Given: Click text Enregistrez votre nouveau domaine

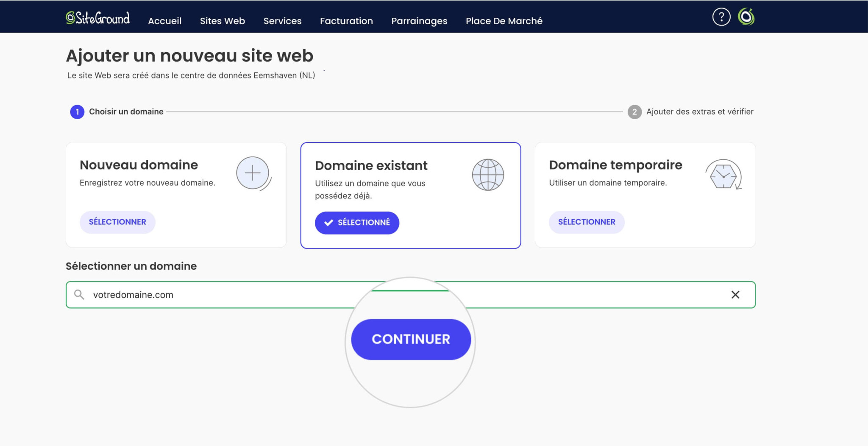Looking at the screenshot, I should [x=147, y=183].
